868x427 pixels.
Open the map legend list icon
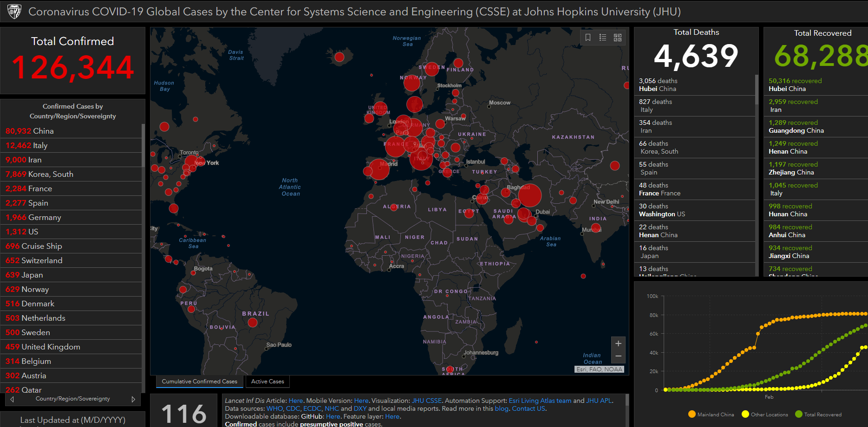click(x=603, y=38)
